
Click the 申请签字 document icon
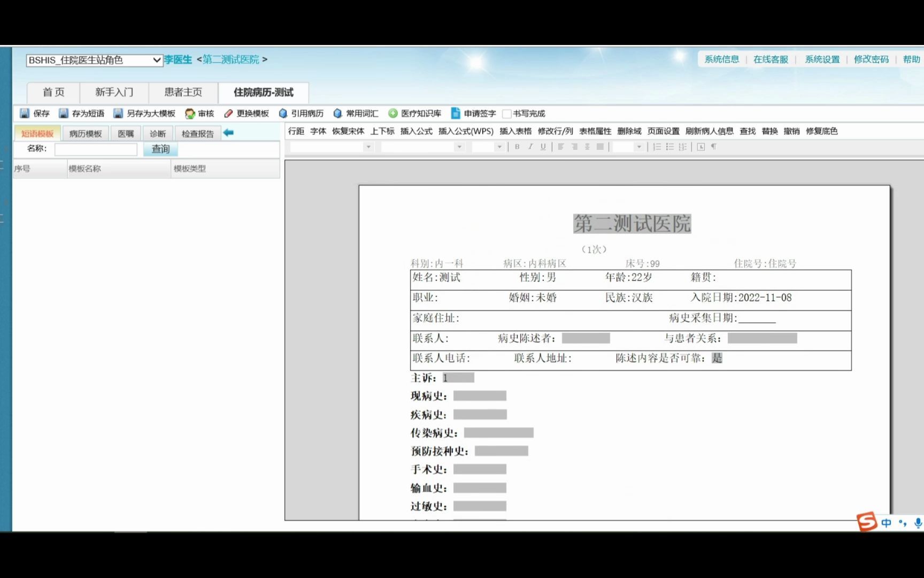(456, 113)
